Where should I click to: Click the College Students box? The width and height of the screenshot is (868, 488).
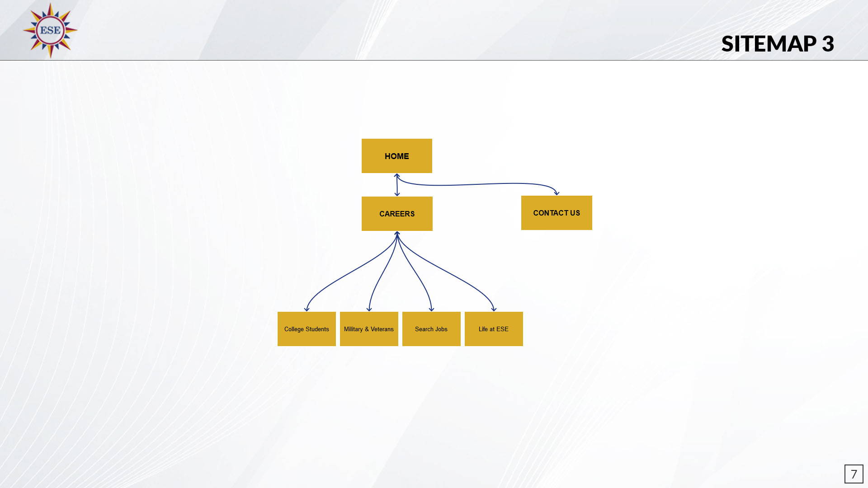pyautogui.click(x=307, y=329)
